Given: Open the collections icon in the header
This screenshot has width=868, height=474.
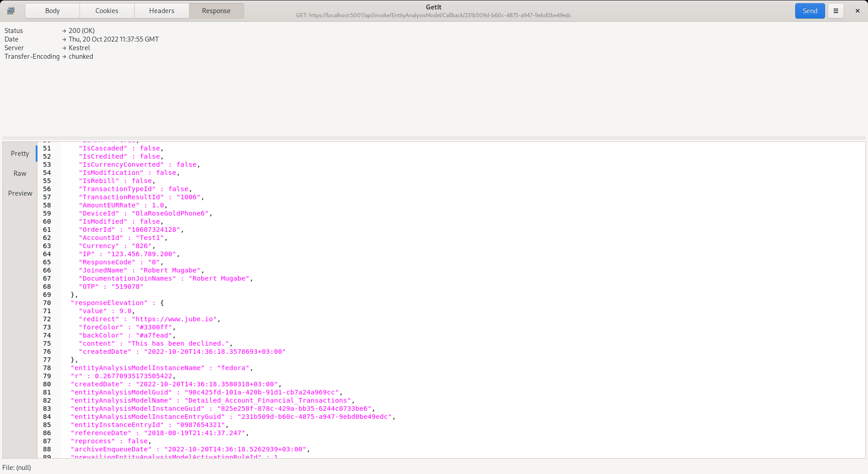Looking at the screenshot, I should [11, 11].
